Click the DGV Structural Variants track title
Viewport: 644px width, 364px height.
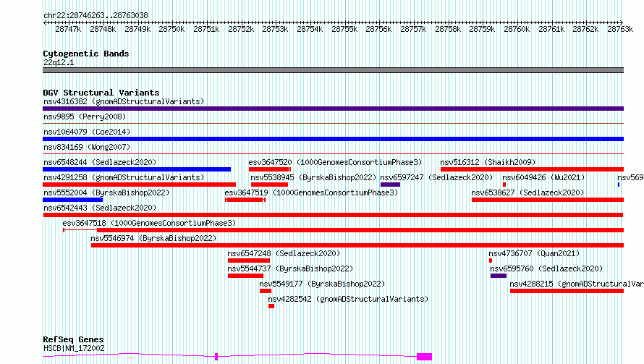(101, 93)
